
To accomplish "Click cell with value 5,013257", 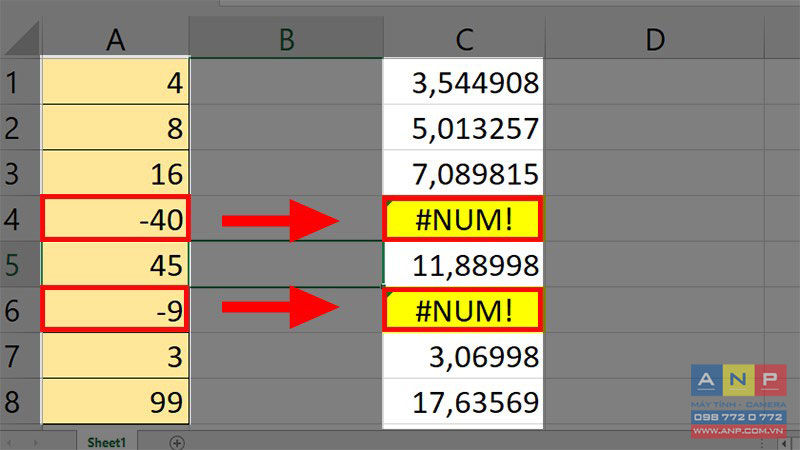I will tap(463, 127).
